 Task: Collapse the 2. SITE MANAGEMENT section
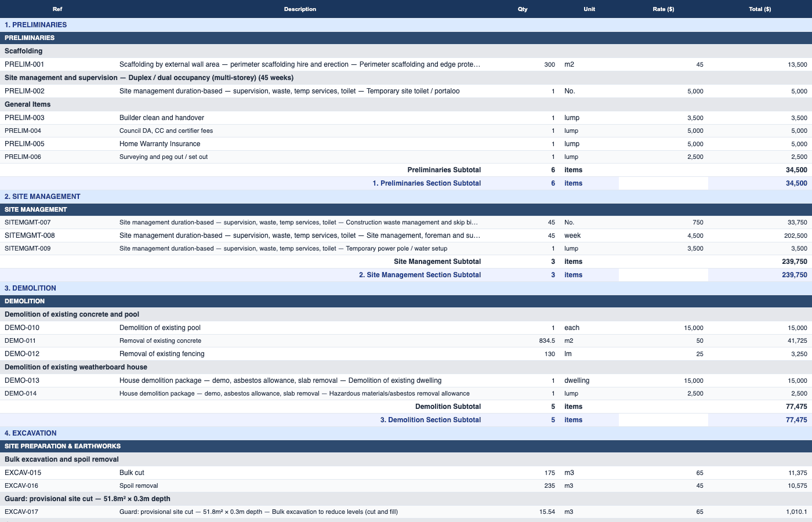[41, 196]
